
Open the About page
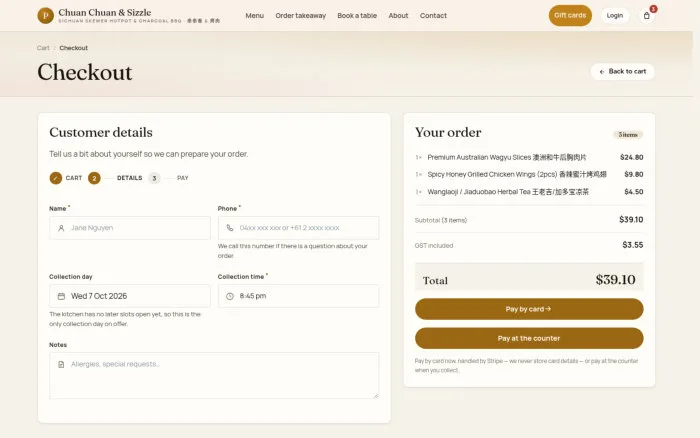(x=398, y=16)
